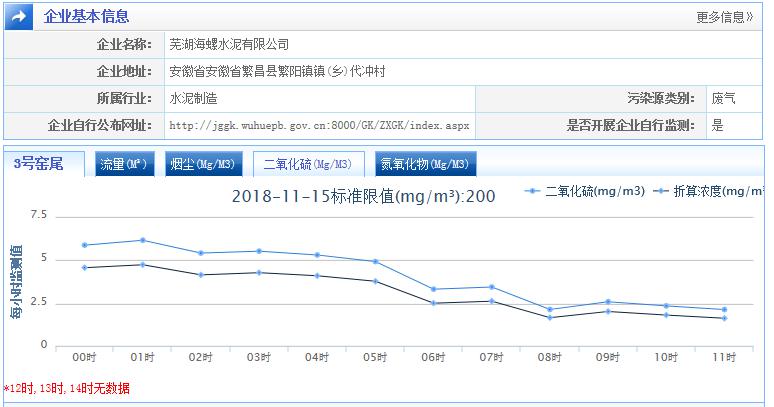774x407 pixels.
Task: Click the 03时 x-axis label
Action: coord(259,357)
